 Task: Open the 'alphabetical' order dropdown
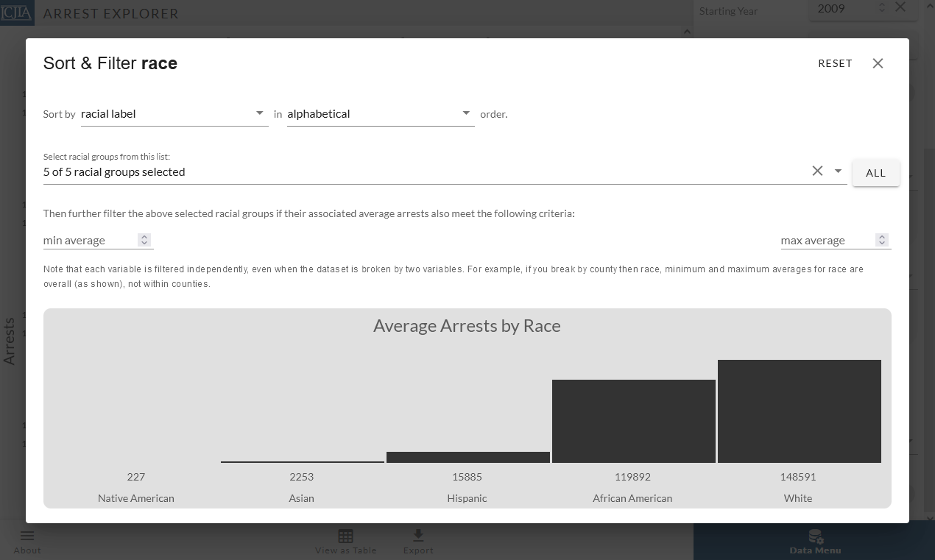tap(380, 114)
